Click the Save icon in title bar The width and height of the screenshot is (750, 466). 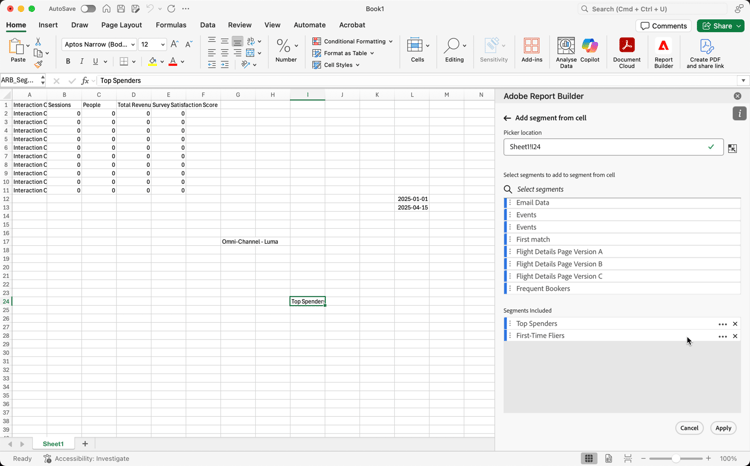121,9
